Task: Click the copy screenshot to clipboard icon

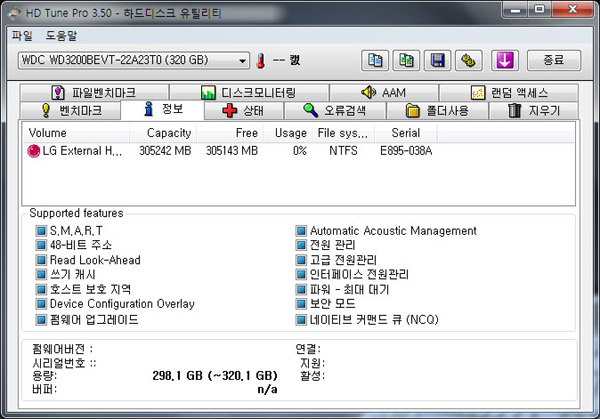Action: point(406,60)
